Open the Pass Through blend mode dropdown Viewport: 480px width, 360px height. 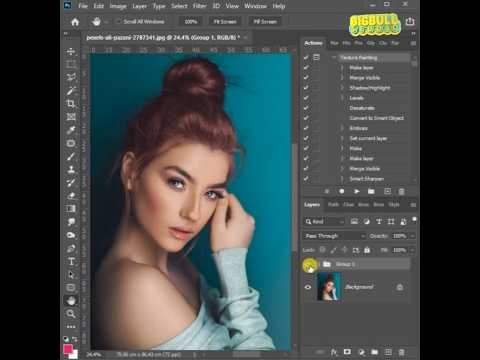334,236
